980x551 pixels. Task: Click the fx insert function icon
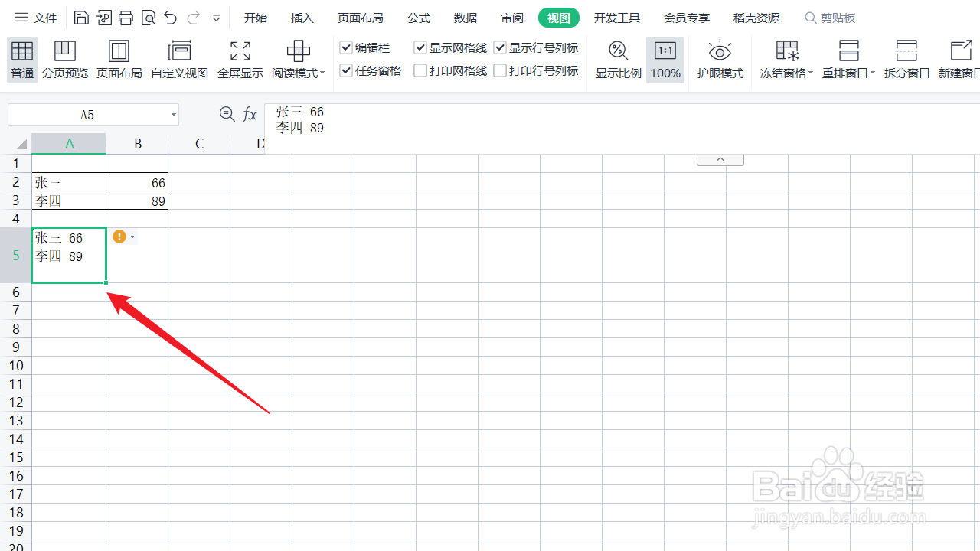coord(250,114)
